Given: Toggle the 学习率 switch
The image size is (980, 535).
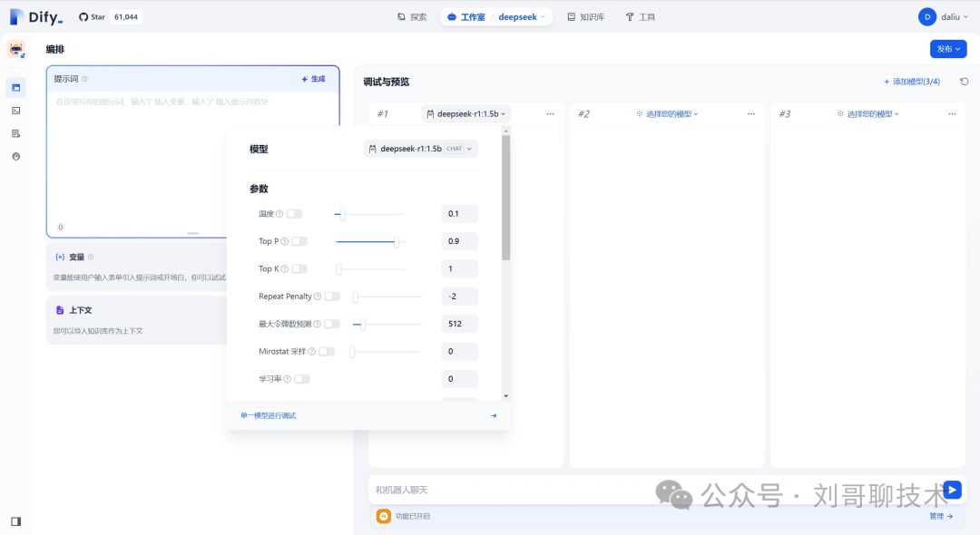Looking at the screenshot, I should point(302,379).
